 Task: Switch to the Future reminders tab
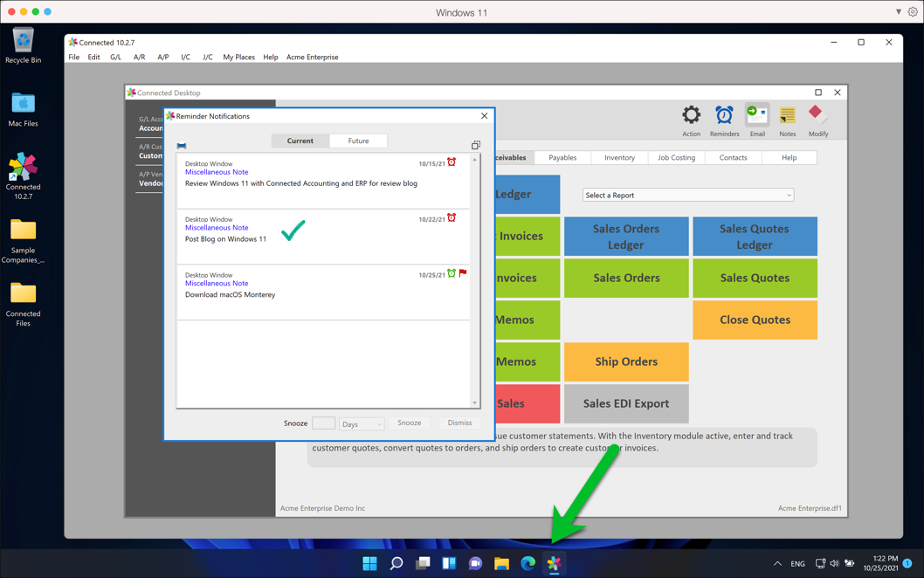pos(358,141)
